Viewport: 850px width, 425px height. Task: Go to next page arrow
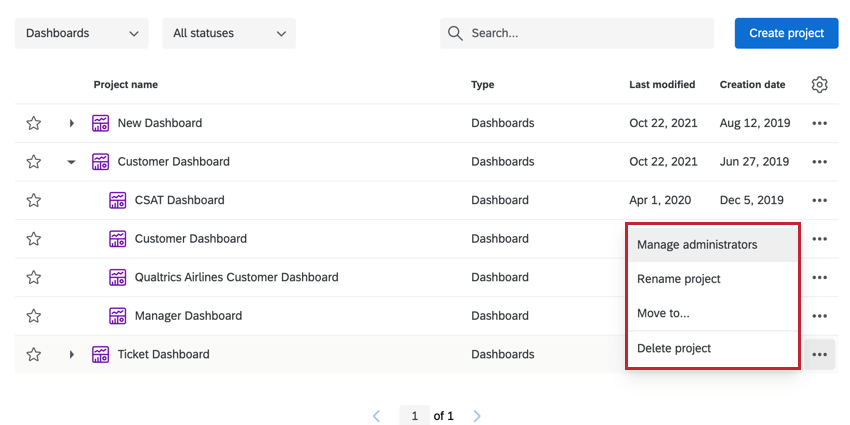point(477,416)
